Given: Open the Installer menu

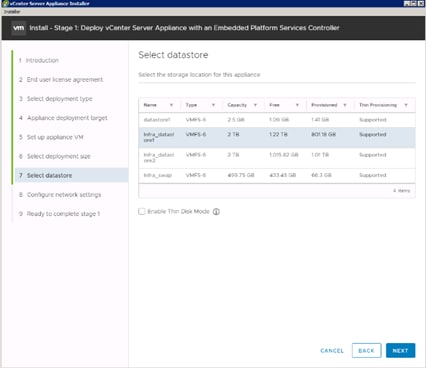Looking at the screenshot, I should pyautogui.click(x=12, y=12).
